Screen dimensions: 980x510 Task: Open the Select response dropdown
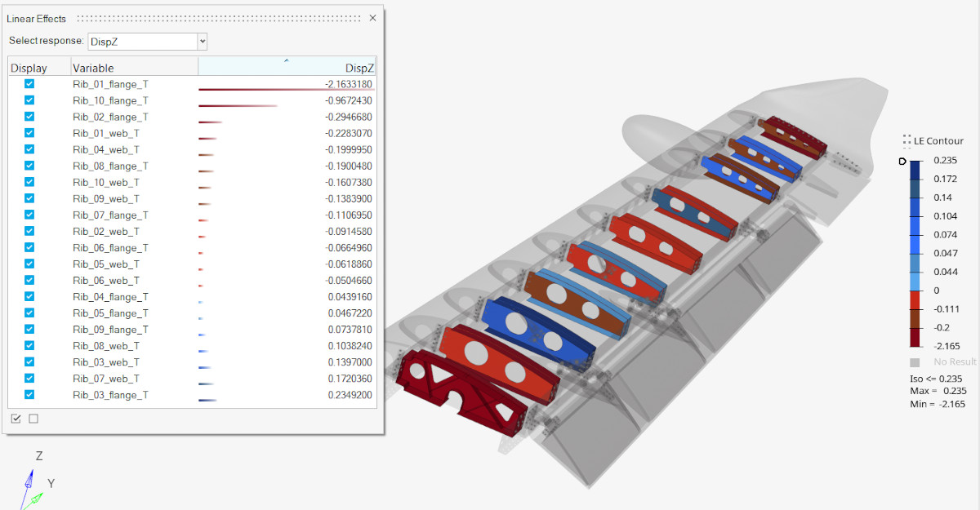coord(202,41)
